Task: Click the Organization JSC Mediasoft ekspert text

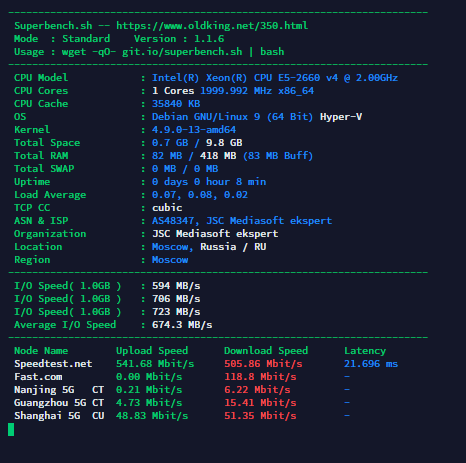Action: click(215, 234)
